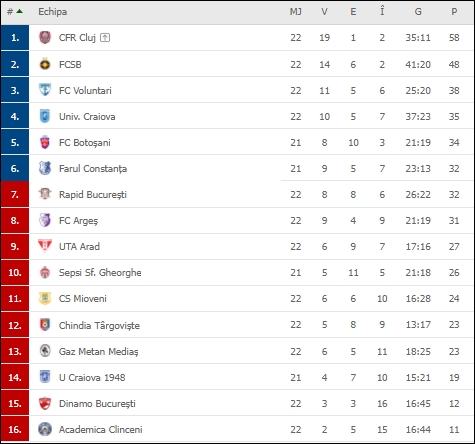Viewport: 475px width, 444px height.
Task: Open the Academica Clinceni crest icon
Action: pos(45,429)
